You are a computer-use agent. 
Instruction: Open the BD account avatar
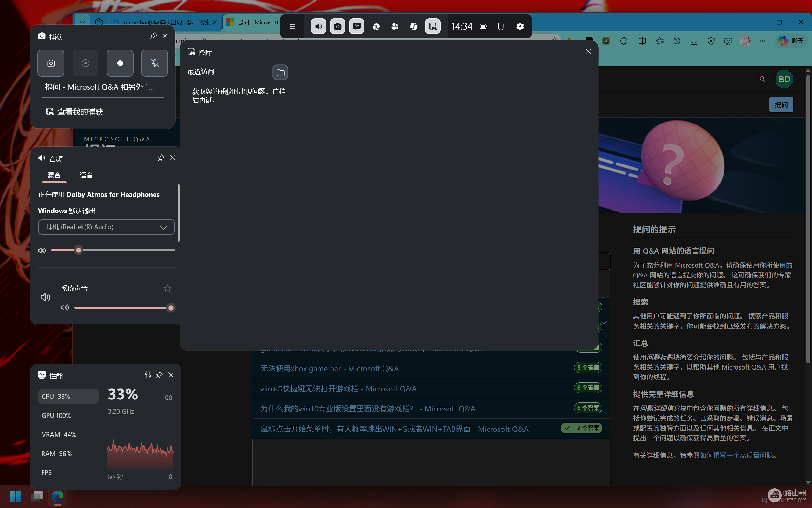pos(784,79)
